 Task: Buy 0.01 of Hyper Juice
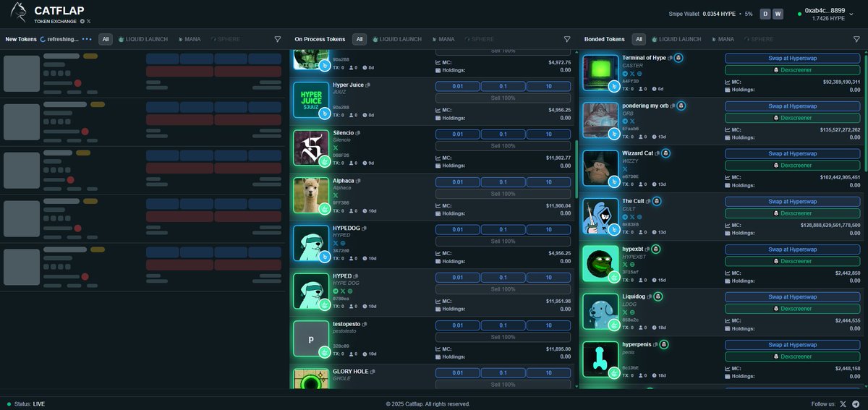[x=457, y=86]
